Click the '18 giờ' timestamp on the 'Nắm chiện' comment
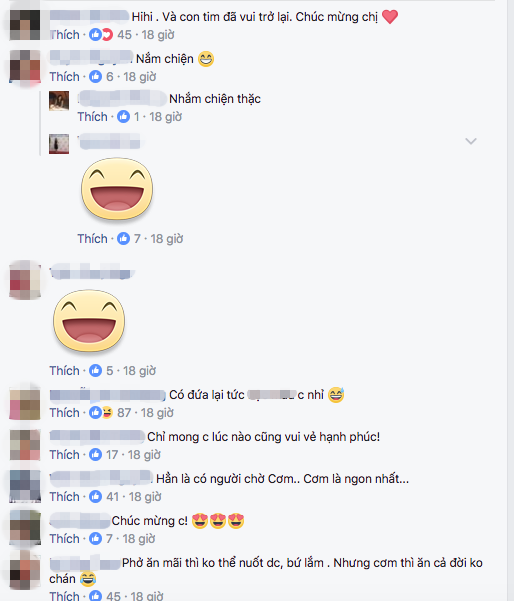This screenshot has height=601, width=514. (x=140, y=77)
